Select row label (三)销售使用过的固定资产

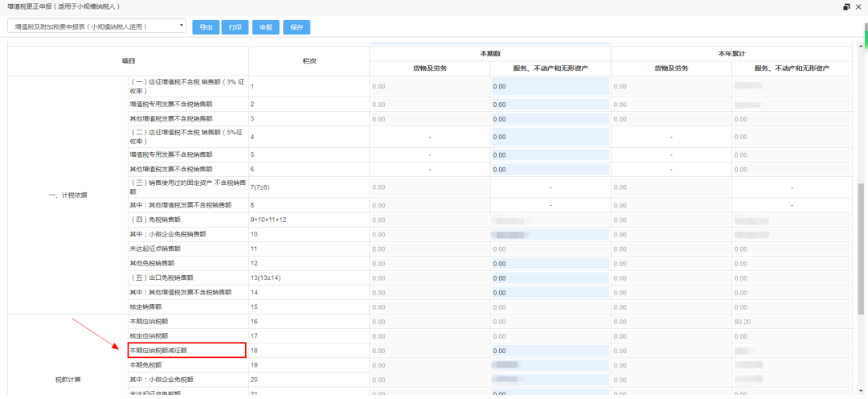188,187
